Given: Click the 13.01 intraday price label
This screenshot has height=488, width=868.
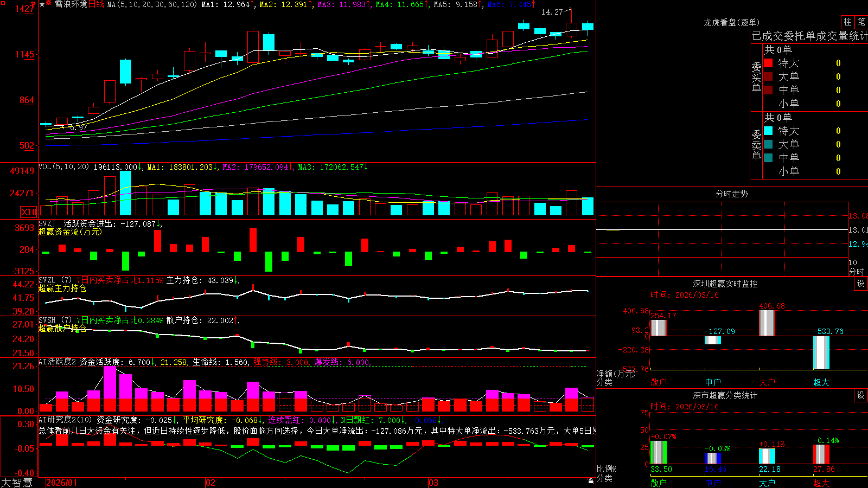Looking at the screenshot, I should [x=858, y=230].
